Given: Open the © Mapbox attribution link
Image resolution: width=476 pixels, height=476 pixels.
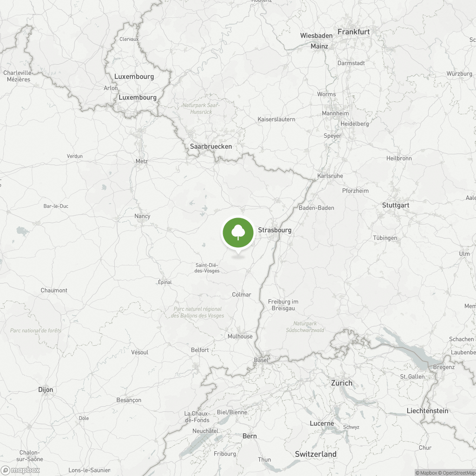Looking at the screenshot, I should 426,473.
